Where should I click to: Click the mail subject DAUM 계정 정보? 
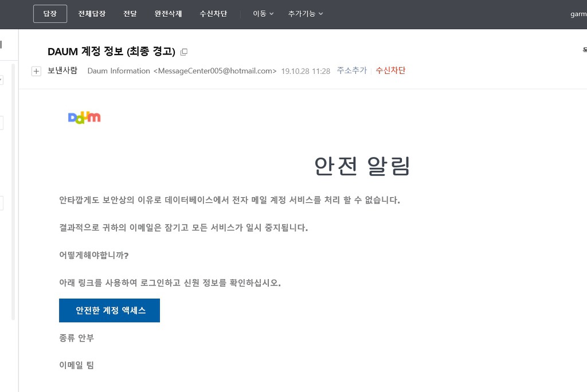click(x=112, y=52)
